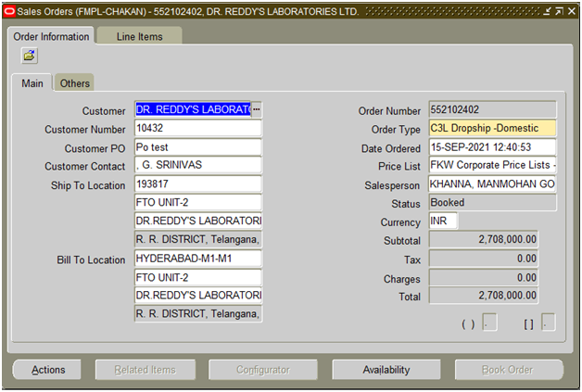
Task: Click the Actions button
Action: (x=47, y=370)
